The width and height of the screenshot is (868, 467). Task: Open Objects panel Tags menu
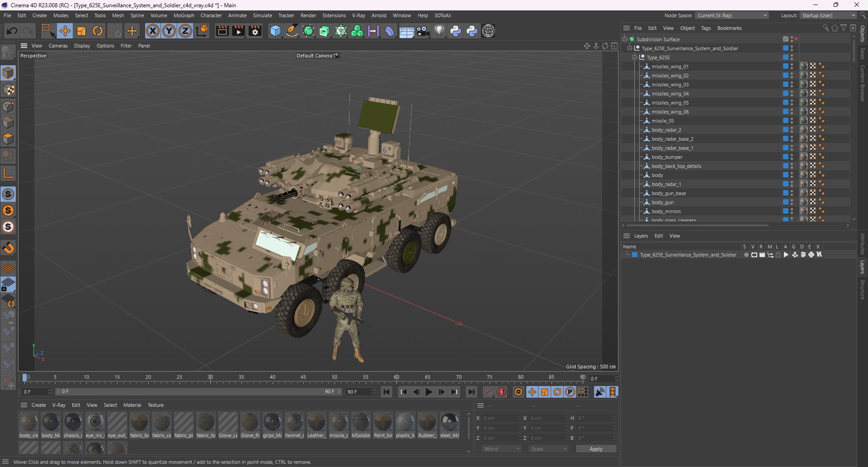pyautogui.click(x=706, y=28)
